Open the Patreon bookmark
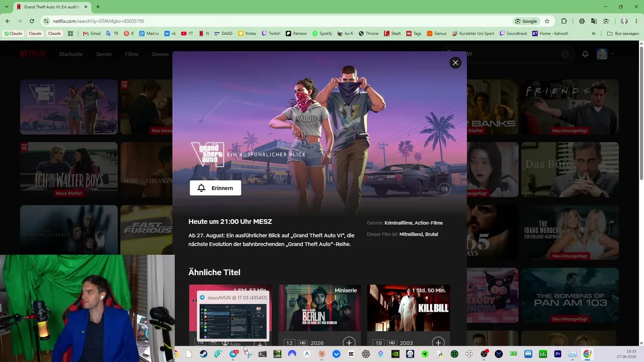Screen dimensions: 644x362 pyautogui.click(x=296, y=33)
